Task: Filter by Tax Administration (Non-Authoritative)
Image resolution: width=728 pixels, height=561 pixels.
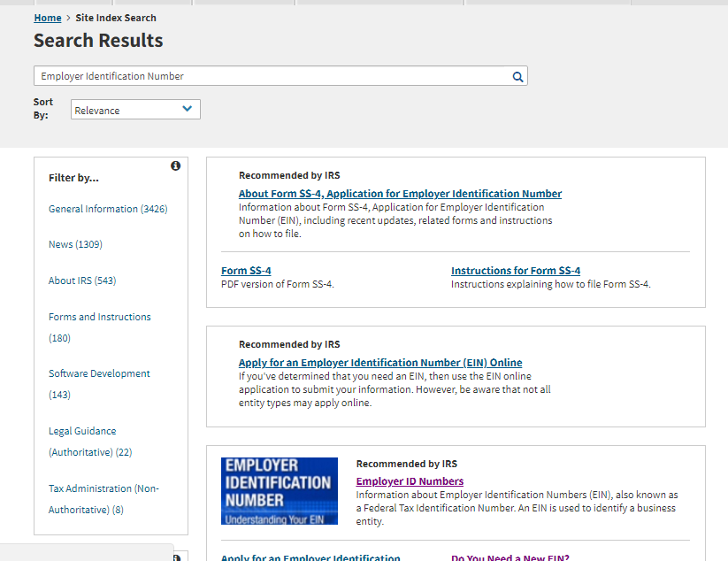Action: [x=103, y=498]
